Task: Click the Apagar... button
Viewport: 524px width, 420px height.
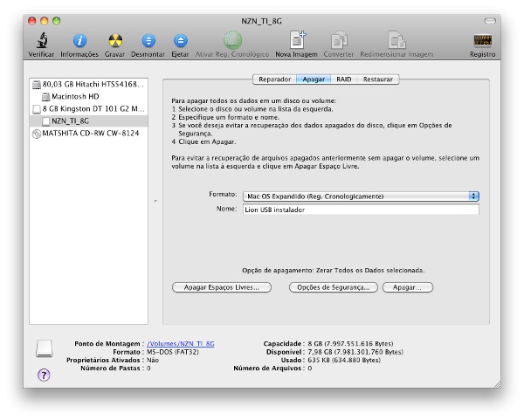Action: tap(407, 287)
